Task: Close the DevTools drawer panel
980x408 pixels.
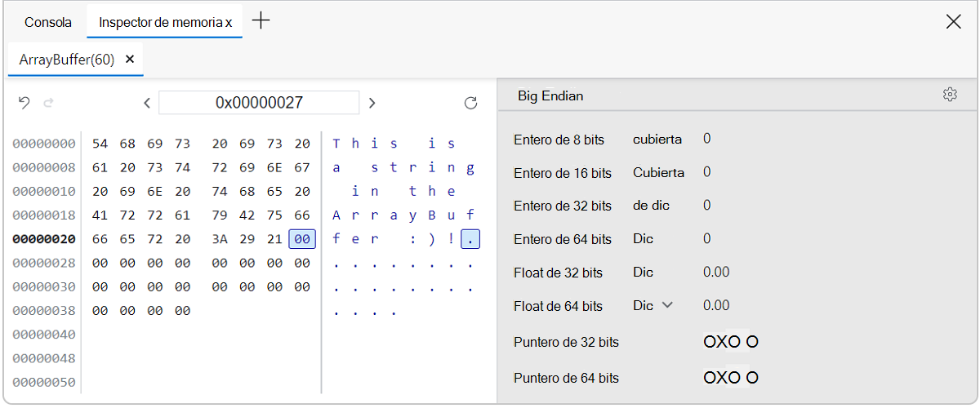Action: point(953,22)
